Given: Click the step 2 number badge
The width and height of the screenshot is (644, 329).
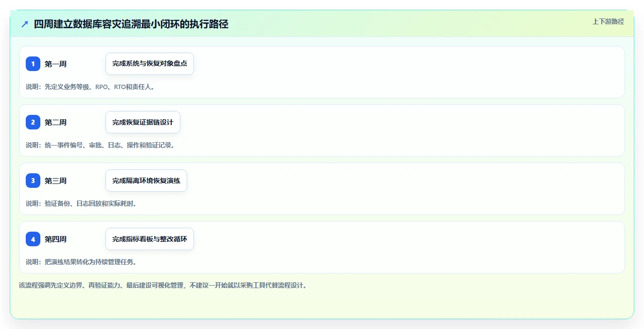Looking at the screenshot, I should tap(33, 122).
